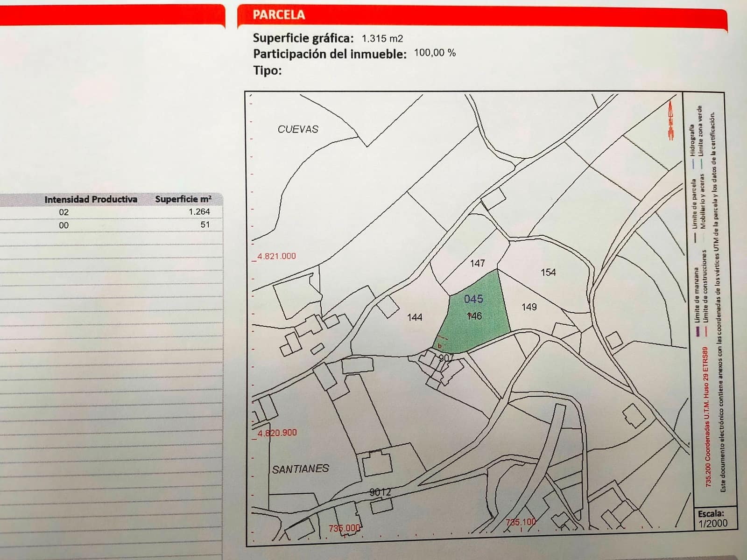Click parcel 154 on the map
Image resolution: width=747 pixels, height=560 pixels.
pos(548,272)
